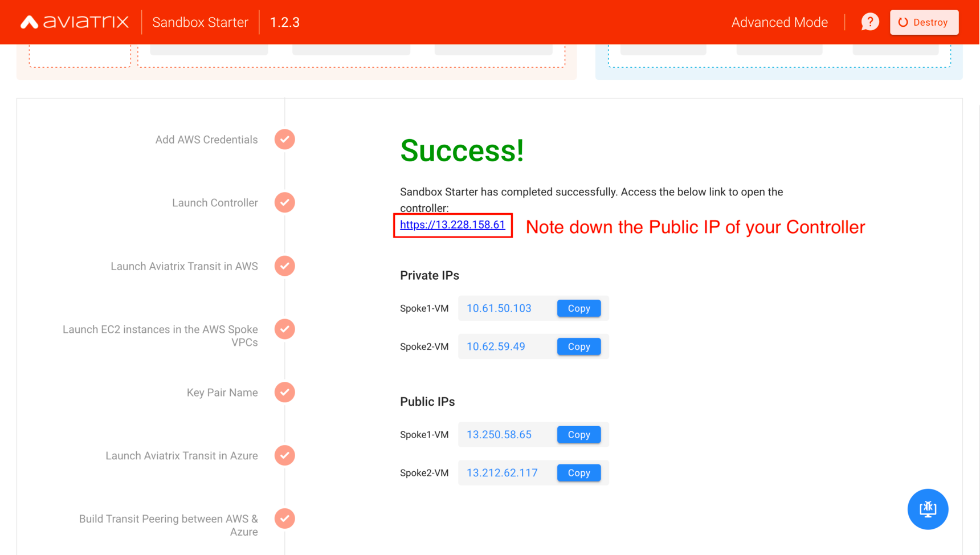This screenshot has width=980, height=555.
Task: Click the 10.62.59.49 private IP value
Action: [x=496, y=346]
